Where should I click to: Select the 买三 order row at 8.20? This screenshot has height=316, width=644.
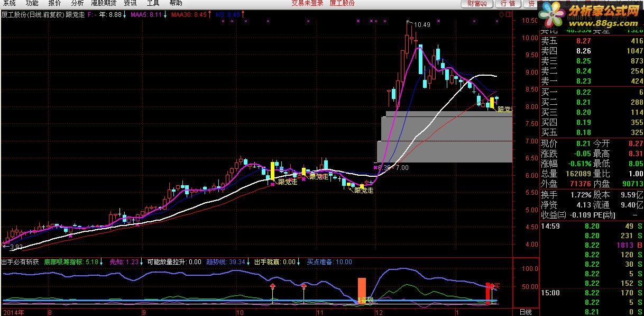click(592, 112)
